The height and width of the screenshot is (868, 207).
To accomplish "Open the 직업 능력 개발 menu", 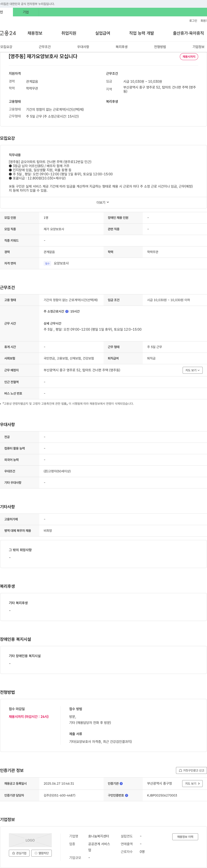I will [142, 33].
